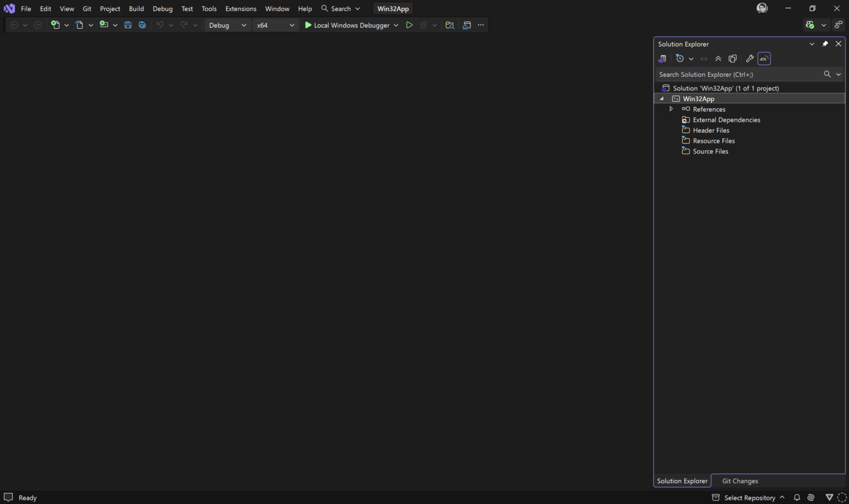The width and height of the screenshot is (849, 504).
Task: Select the Header Files folder
Action: coord(705,130)
